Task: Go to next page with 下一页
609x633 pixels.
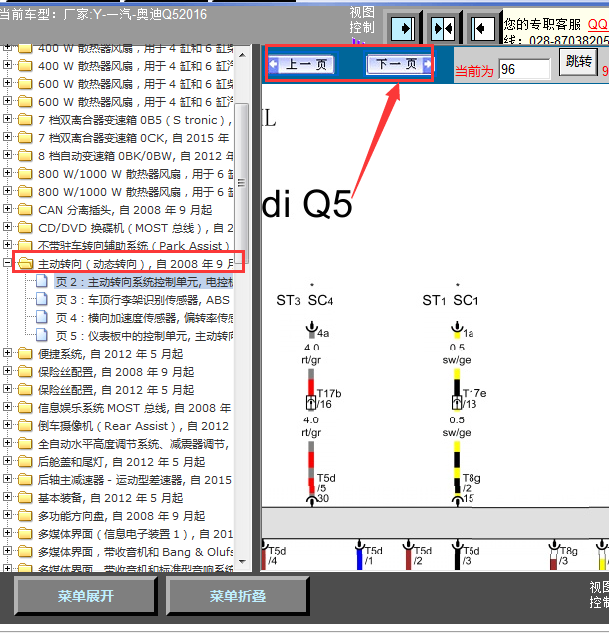Action: pos(399,64)
